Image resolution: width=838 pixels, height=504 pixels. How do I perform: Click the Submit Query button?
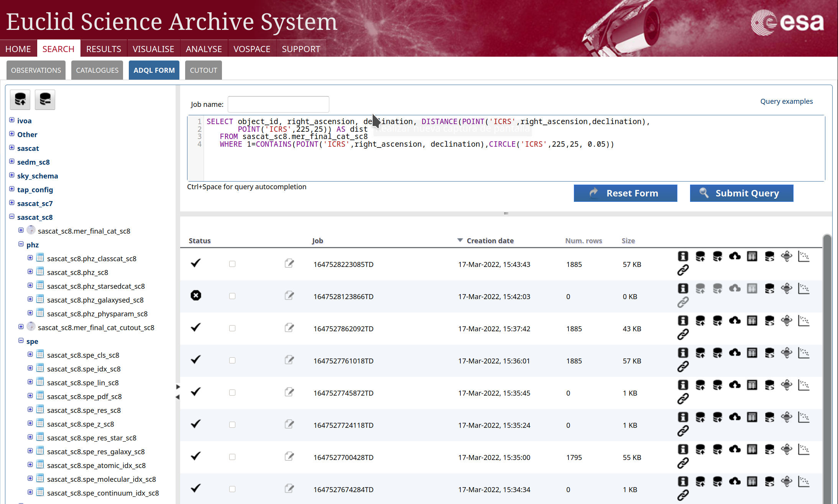(x=741, y=193)
